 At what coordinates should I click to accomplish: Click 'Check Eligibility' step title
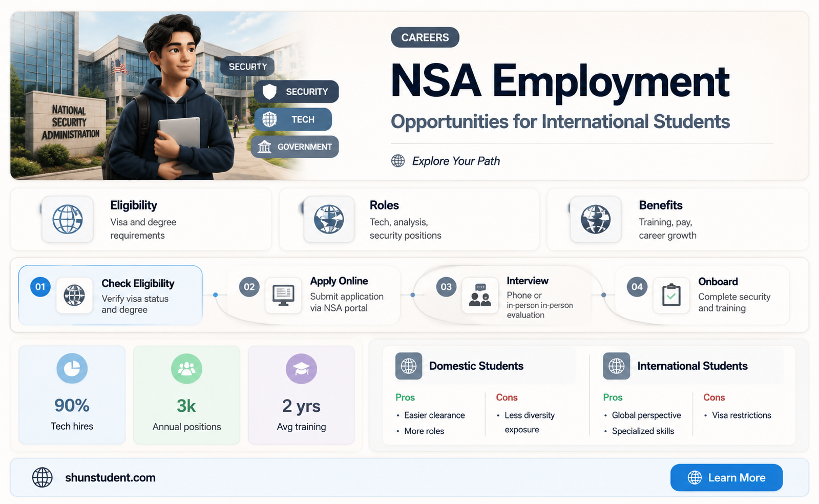(x=138, y=283)
